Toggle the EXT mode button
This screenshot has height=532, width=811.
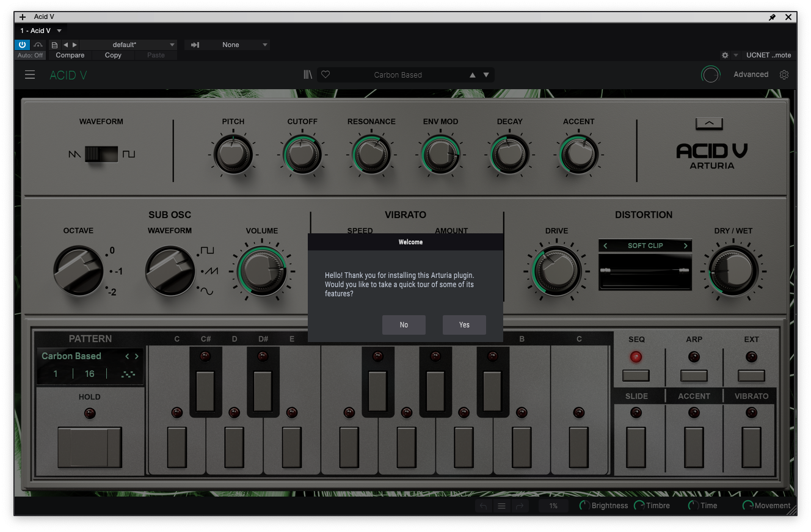tap(751, 376)
